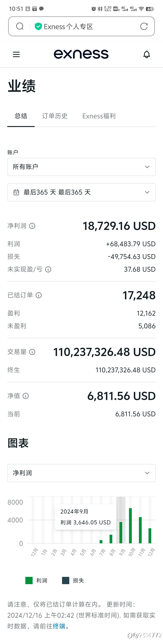The width and height of the screenshot is (163, 644).
Task: Tap the notification bell icon
Action: pyautogui.click(x=147, y=55)
